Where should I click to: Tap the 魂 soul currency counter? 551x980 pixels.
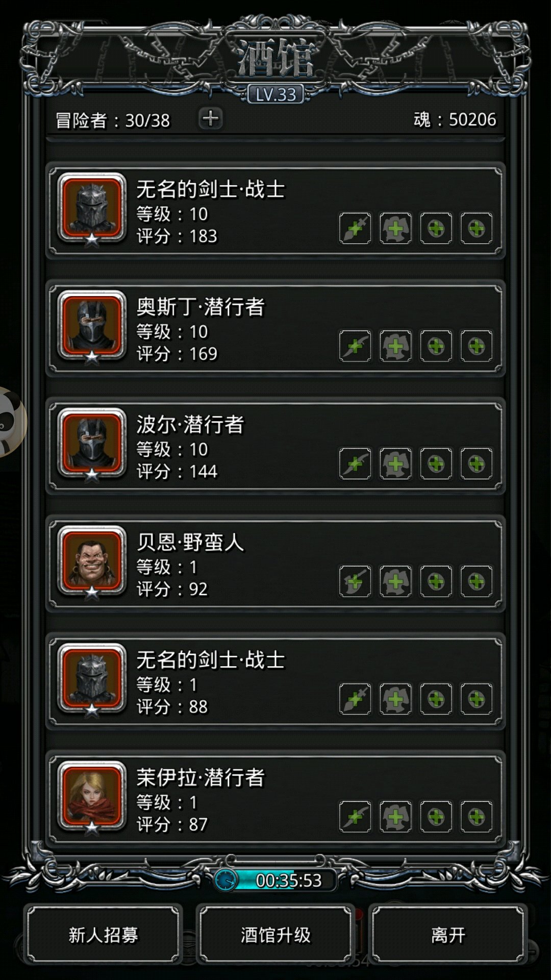[455, 119]
